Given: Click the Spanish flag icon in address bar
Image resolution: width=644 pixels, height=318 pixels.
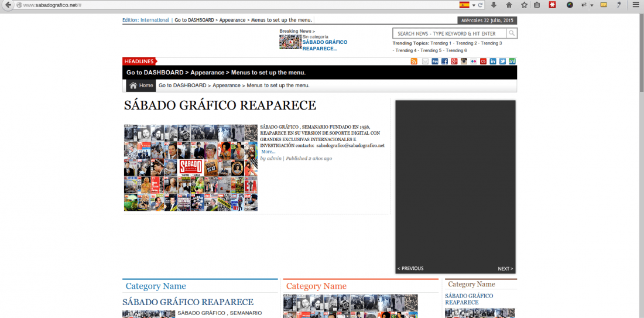Looking at the screenshot, I should click(464, 5).
